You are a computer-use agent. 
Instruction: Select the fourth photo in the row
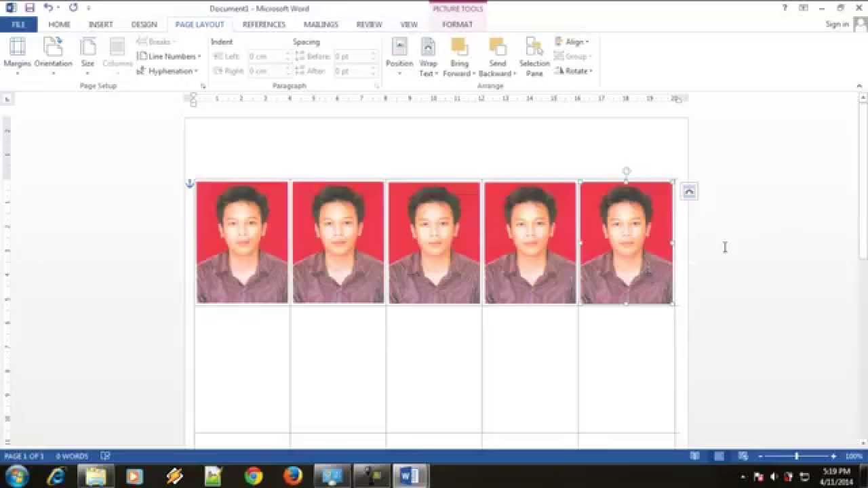[x=530, y=242]
